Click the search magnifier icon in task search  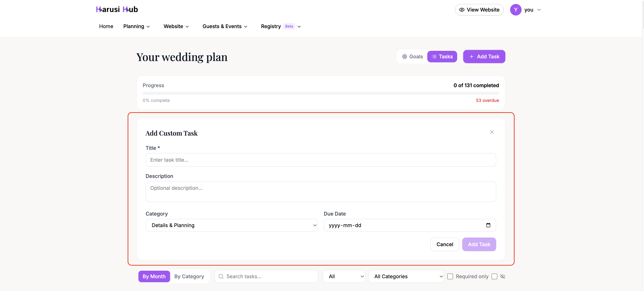tap(221, 276)
